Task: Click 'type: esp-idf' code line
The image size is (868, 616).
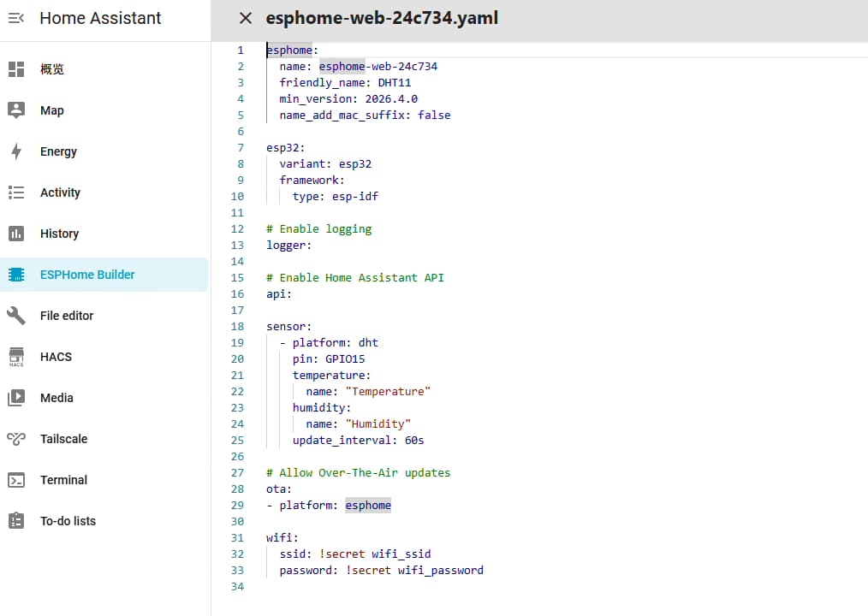Action: 336,197
